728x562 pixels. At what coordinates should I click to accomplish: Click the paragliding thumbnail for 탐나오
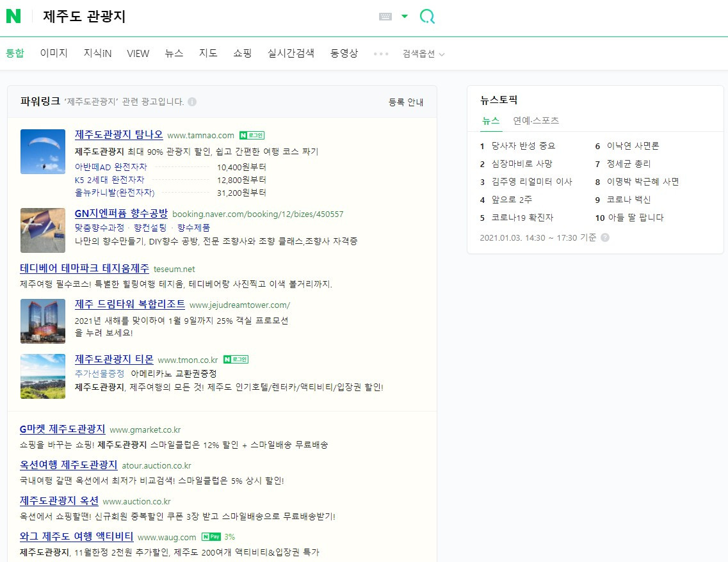[x=43, y=152]
